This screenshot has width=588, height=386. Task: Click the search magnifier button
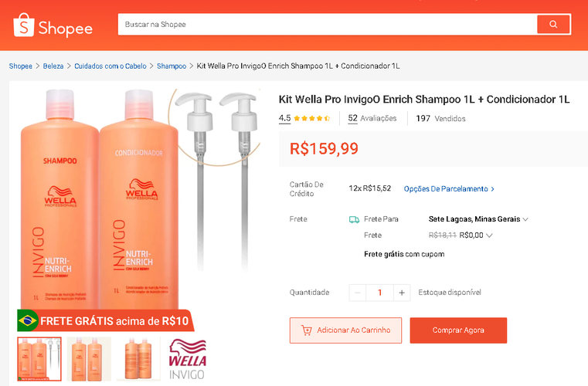coord(553,25)
